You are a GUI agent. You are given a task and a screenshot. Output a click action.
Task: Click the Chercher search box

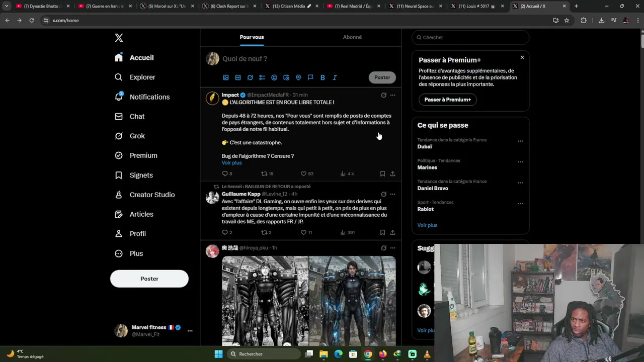(x=470, y=37)
